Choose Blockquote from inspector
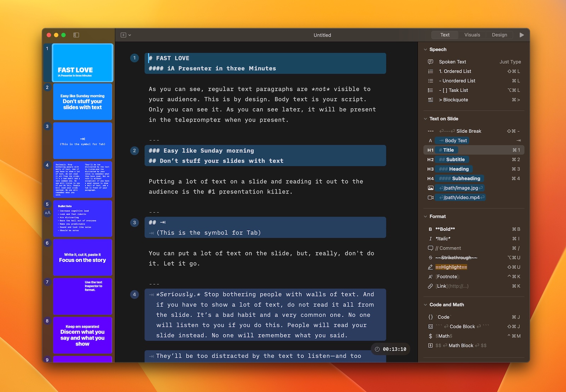Viewport: 566px width, 392px height. pyautogui.click(x=474, y=100)
